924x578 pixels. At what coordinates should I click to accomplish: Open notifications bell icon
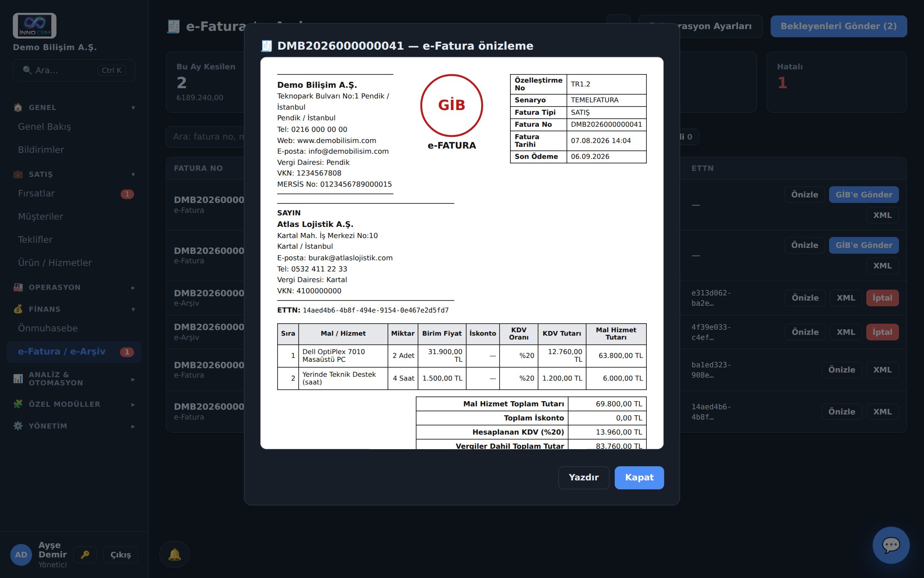(x=174, y=554)
